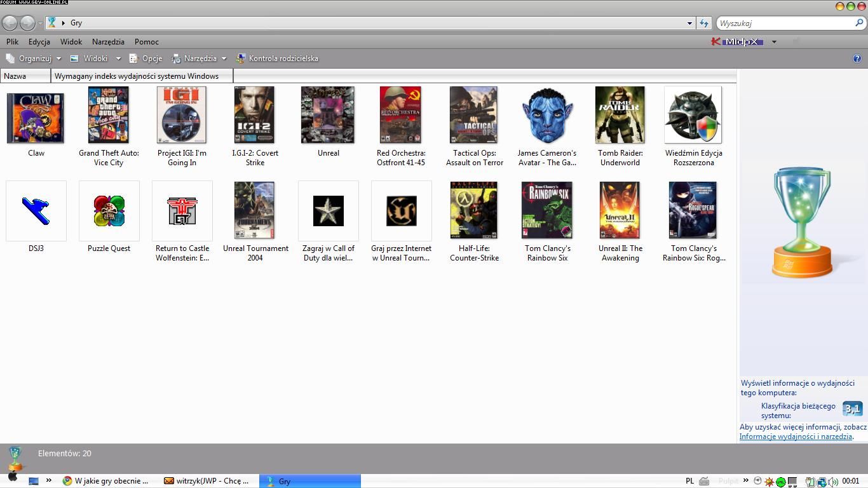
Task: Go back with the Back button
Action: pos(10,23)
